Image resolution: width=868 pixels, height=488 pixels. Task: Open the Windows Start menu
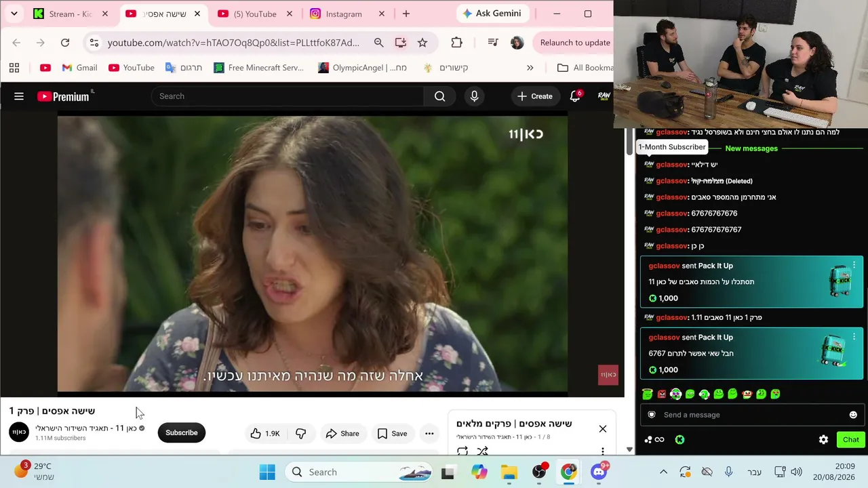click(x=267, y=472)
